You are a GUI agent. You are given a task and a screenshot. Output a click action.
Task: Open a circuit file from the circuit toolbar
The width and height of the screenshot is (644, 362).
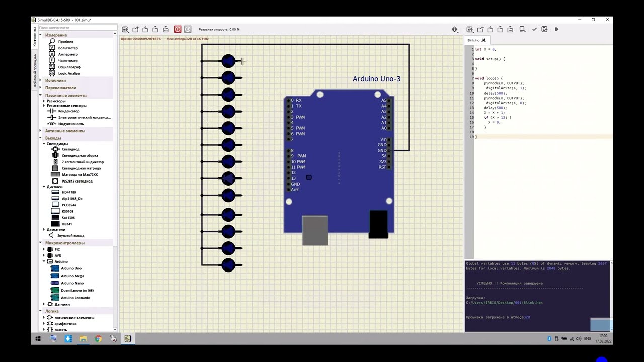[x=145, y=30]
